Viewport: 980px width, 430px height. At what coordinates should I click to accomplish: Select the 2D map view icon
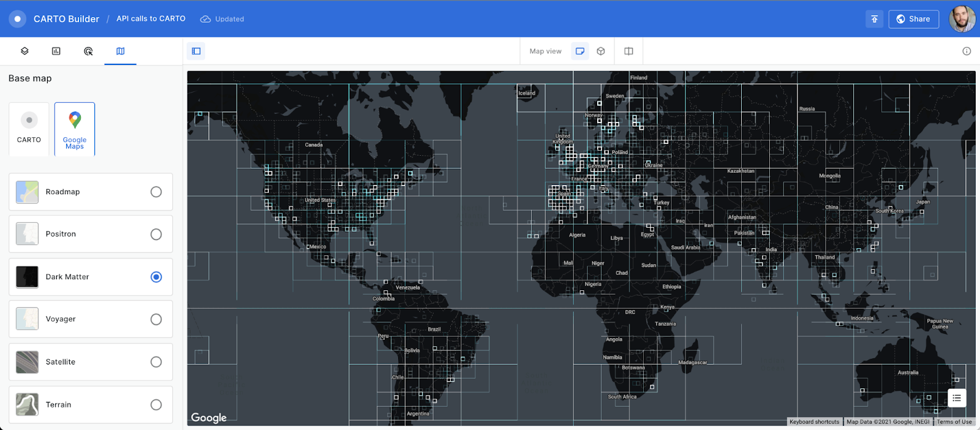click(580, 51)
